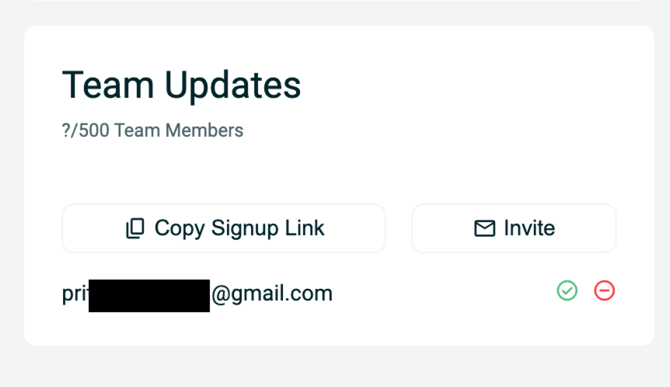Click the gray background below the card
This screenshot has height=387, width=670.
(335, 367)
